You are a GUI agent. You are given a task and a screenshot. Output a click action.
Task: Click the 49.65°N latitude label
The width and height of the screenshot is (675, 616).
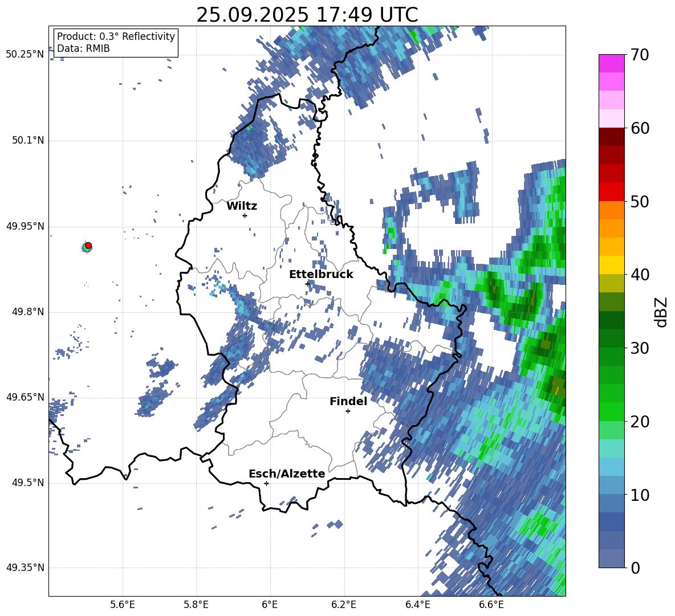(25, 397)
